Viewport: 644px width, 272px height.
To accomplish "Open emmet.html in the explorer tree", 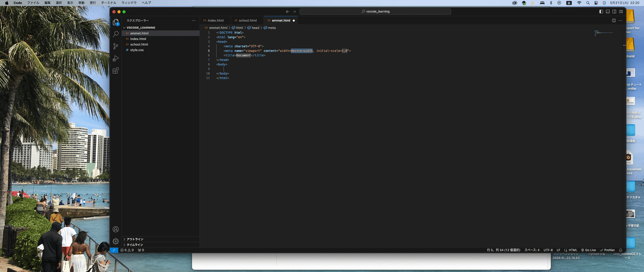I will [x=160, y=33].
